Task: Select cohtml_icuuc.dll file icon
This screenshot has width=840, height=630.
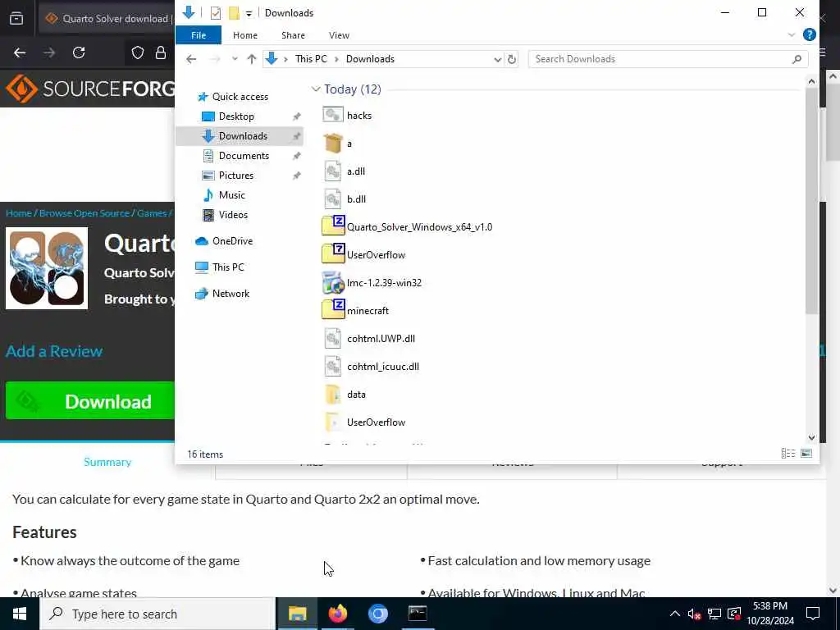Action: click(333, 367)
